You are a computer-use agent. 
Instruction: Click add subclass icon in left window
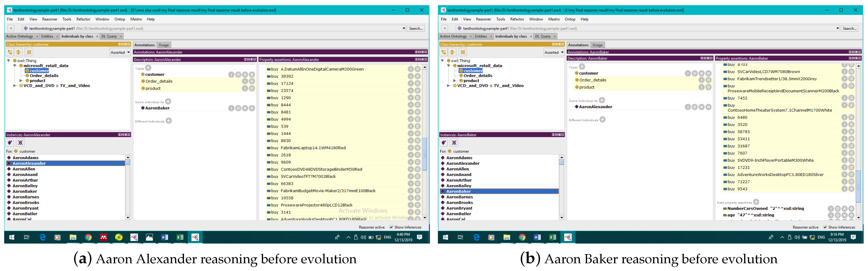(x=10, y=52)
